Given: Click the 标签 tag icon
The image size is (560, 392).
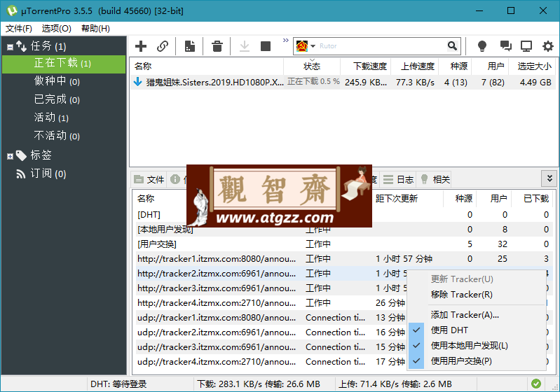Looking at the screenshot, I should tap(21, 155).
